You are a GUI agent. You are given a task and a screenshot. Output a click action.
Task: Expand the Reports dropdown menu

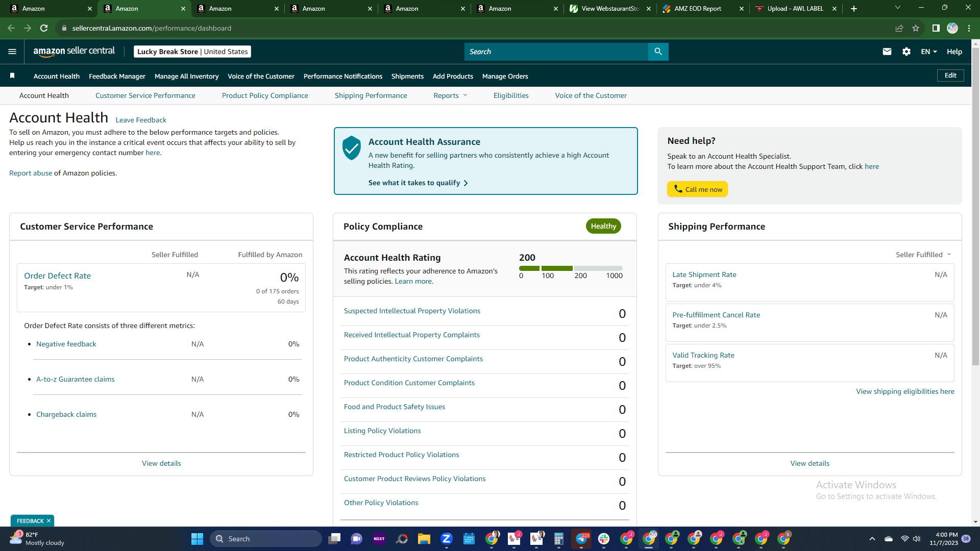(x=450, y=95)
